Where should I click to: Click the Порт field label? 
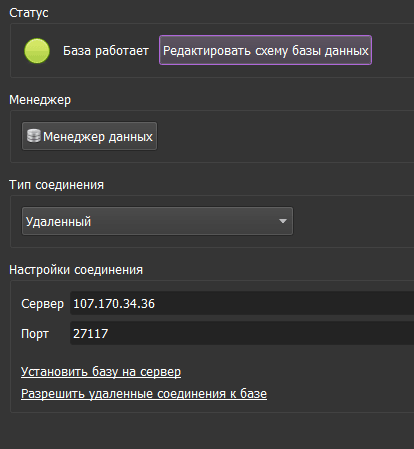35,334
